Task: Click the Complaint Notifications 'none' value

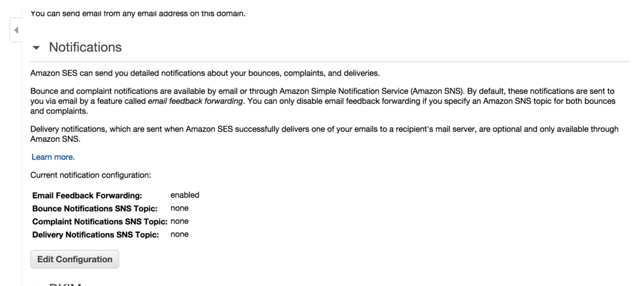Action: click(179, 222)
